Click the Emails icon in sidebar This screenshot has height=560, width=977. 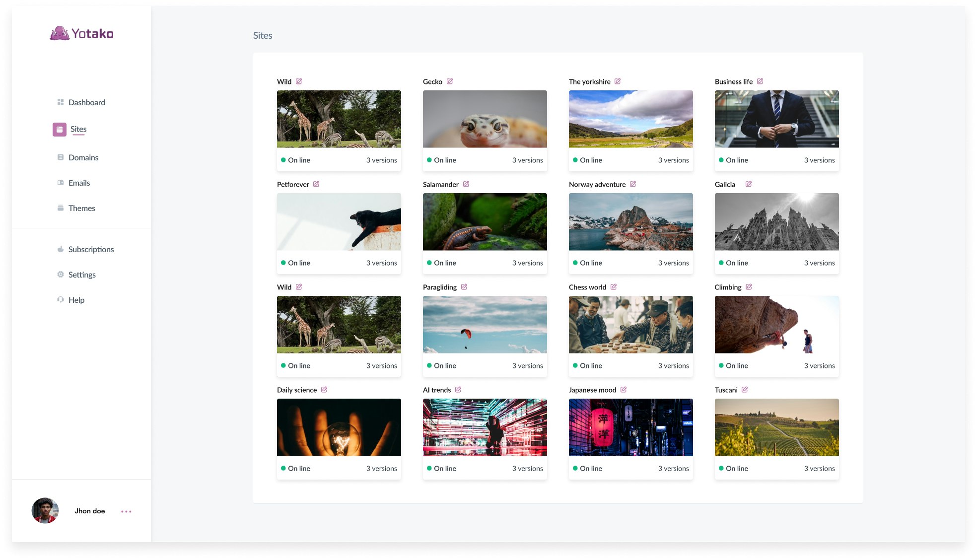[61, 183]
